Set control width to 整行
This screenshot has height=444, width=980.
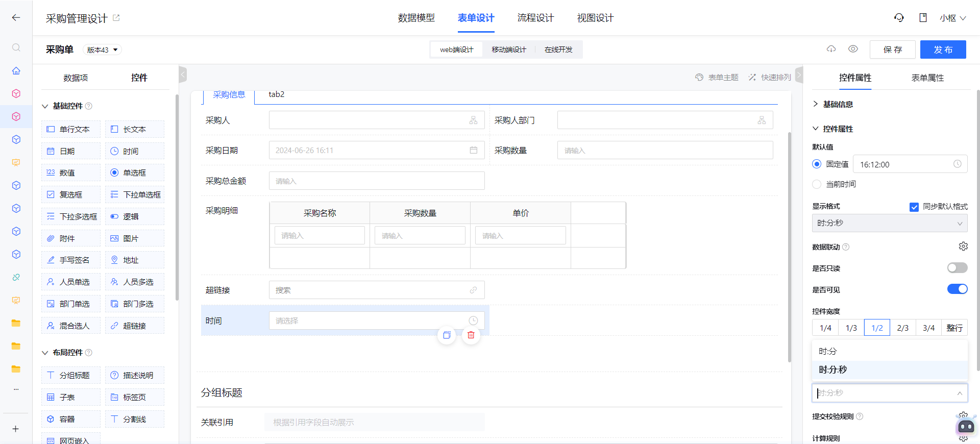tap(954, 328)
